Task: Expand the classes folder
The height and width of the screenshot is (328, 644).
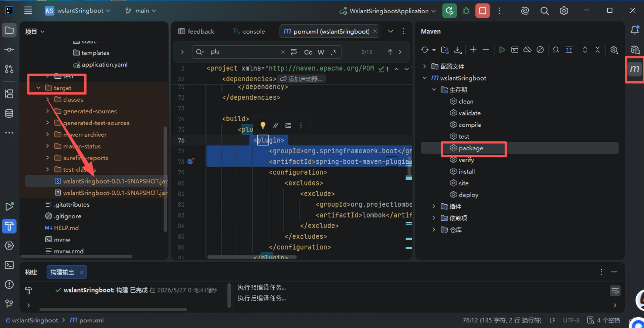Action: (48, 99)
